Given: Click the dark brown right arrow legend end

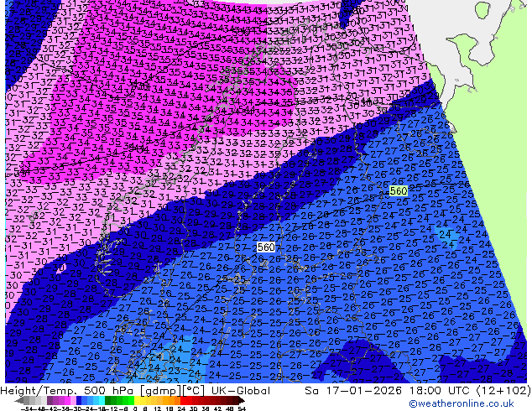Looking at the screenshot, I should pyautogui.click(x=242, y=401).
